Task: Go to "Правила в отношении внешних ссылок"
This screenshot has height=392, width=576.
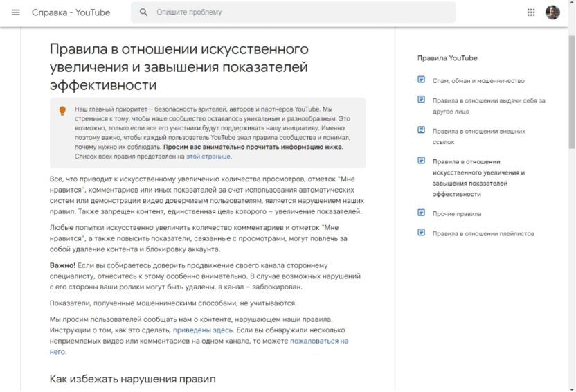Action: pyautogui.click(x=478, y=136)
